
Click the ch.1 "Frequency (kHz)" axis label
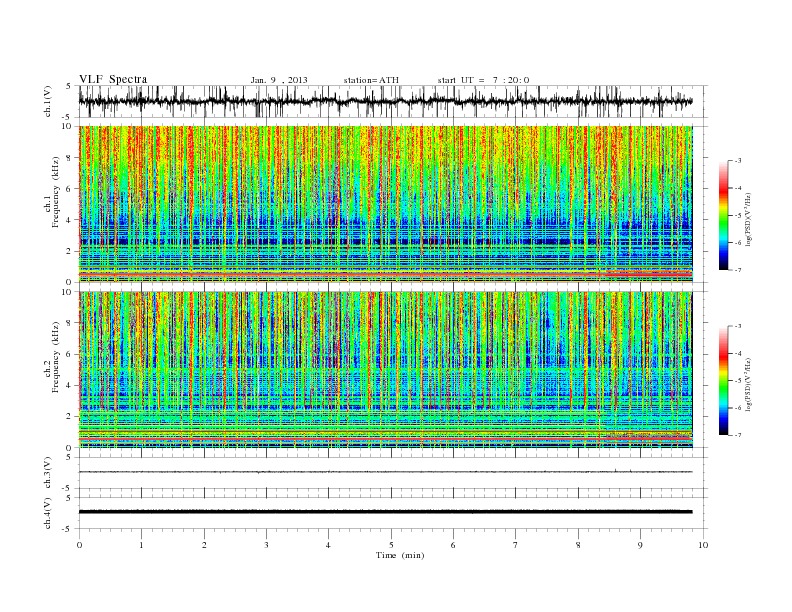click(57, 193)
